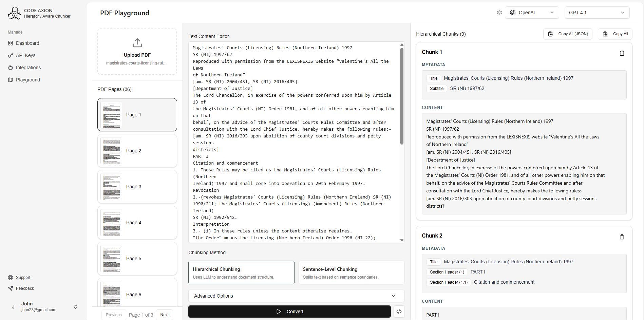
Task: Click 'Citation and commencement' metadata value
Action: pyautogui.click(x=504, y=282)
